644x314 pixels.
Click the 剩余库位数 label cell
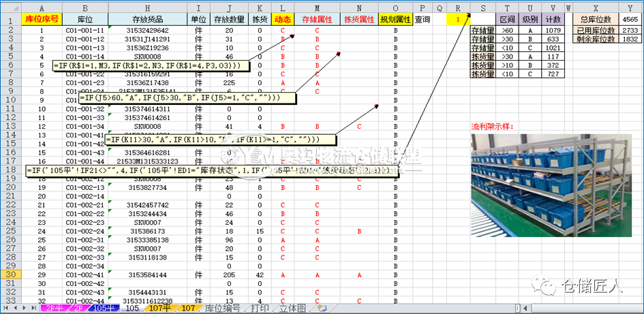point(596,39)
